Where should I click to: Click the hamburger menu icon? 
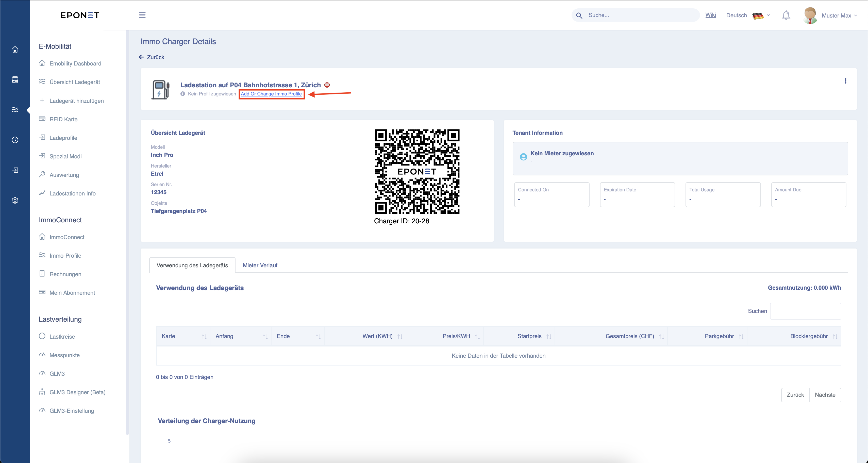142,15
